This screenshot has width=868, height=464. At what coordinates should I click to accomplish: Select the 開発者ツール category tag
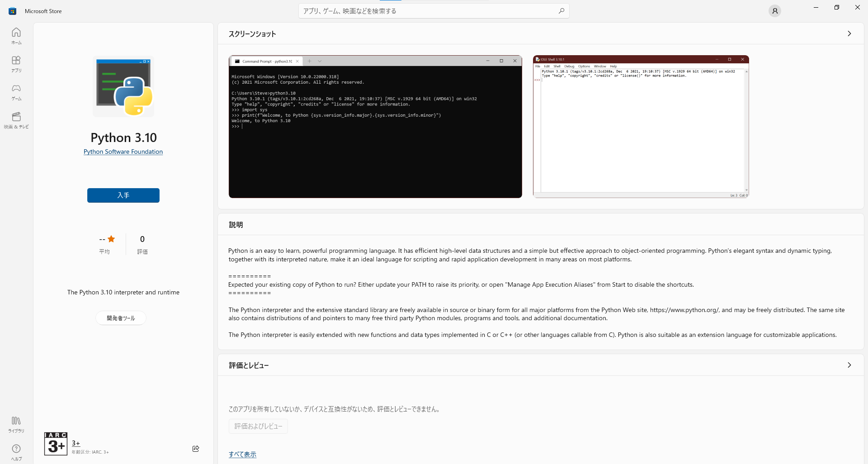click(x=121, y=318)
